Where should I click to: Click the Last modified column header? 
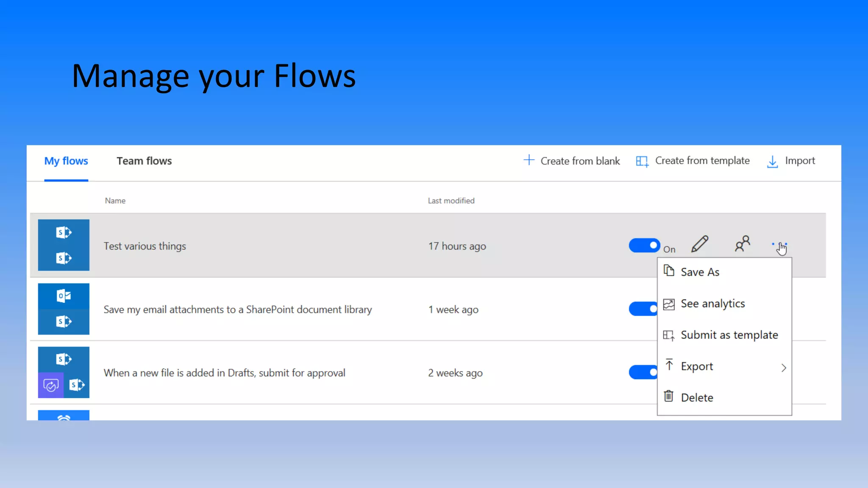451,201
